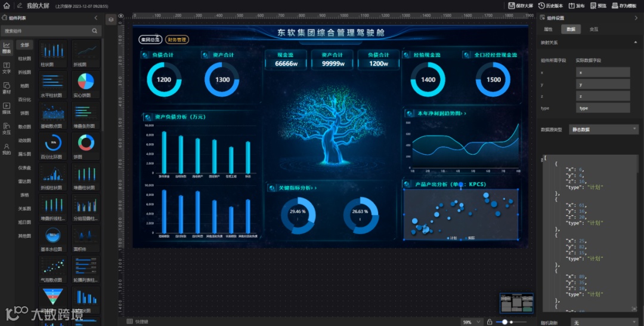Add the funnel chart component
The height and width of the screenshot is (326, 644).
click(x=53, y=300)
